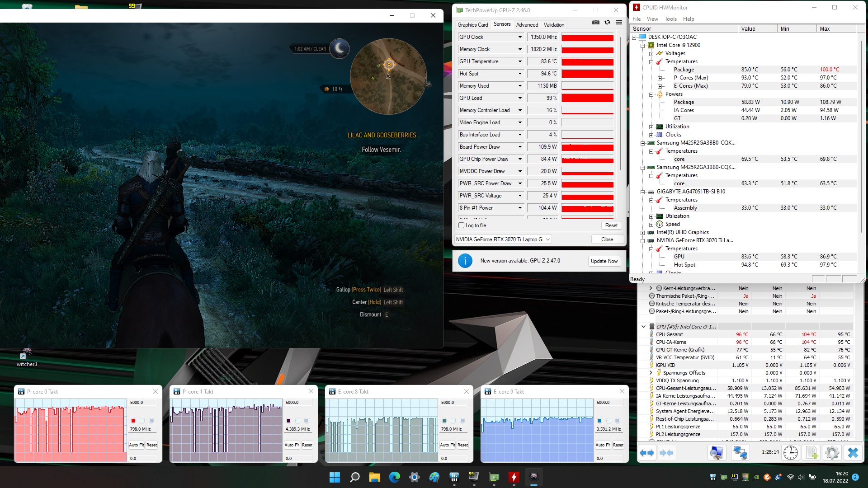Open the GPU-Z hamburger menu
868x488 pixels.
click(619, 22)
